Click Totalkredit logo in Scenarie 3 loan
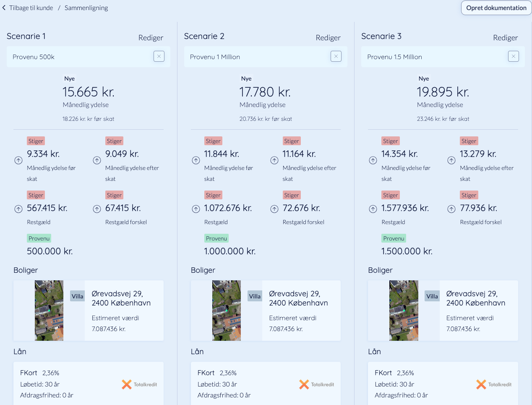The width and height of the screenshot is (532, 405). [494, 384]
